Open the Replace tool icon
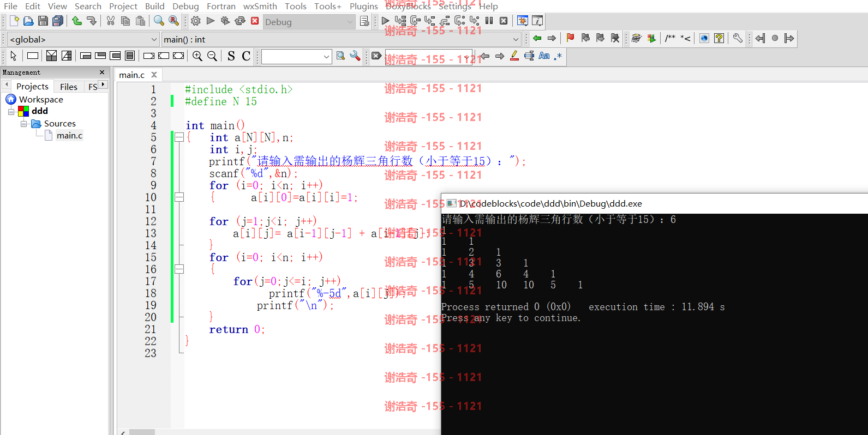The width and height of the screenshot is (868, 435). tap(173, 21)
